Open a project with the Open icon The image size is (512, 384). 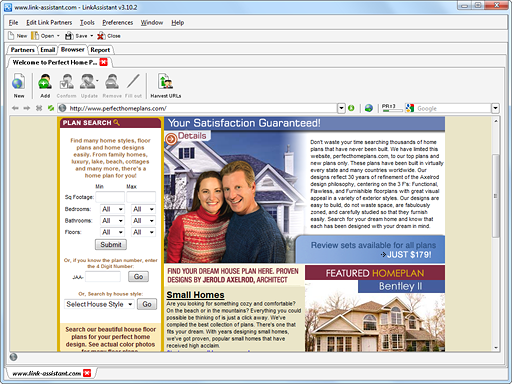[x=35, y=36]
